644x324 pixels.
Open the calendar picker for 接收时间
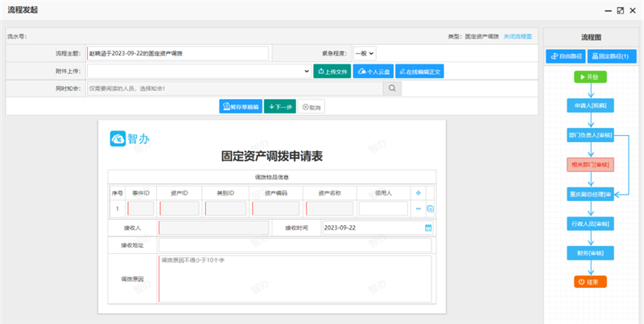point(427,228)
